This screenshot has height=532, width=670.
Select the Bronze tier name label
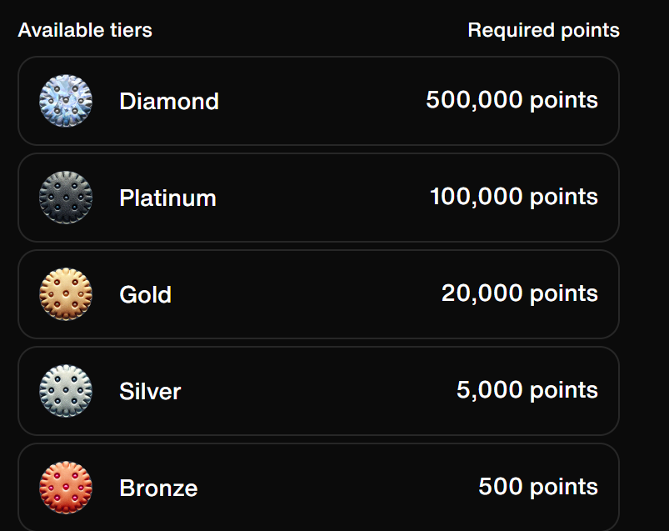[x=158, y=489]
